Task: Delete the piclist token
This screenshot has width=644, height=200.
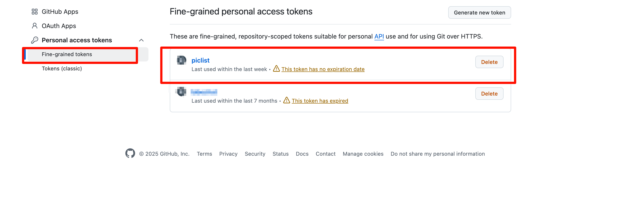Action: tap(489, 62)
